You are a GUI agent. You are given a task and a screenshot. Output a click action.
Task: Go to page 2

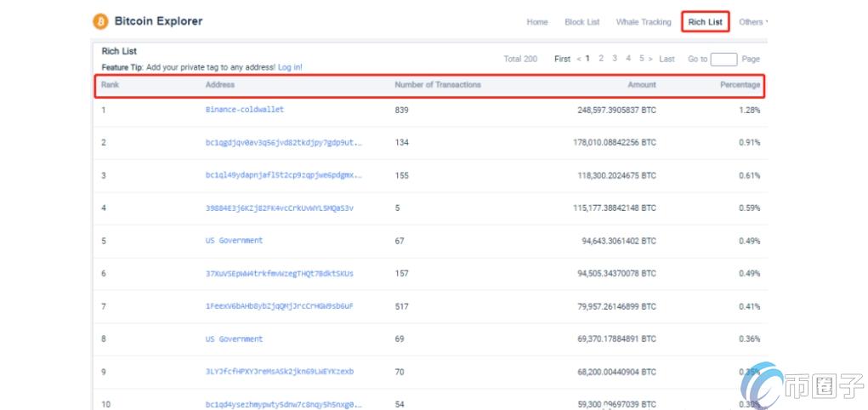tap(600, 58)
